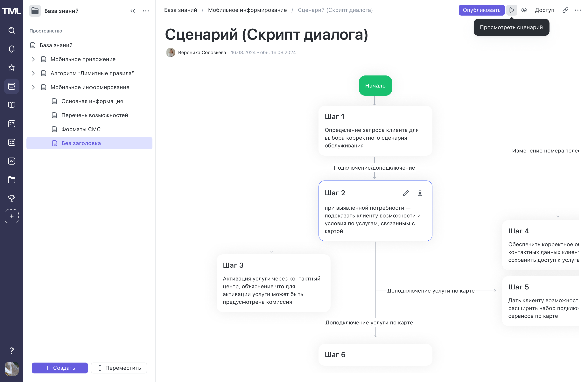Click the Создать button
Screen dimensions: 588x382
pyautogui.click(x=60, y=368)
